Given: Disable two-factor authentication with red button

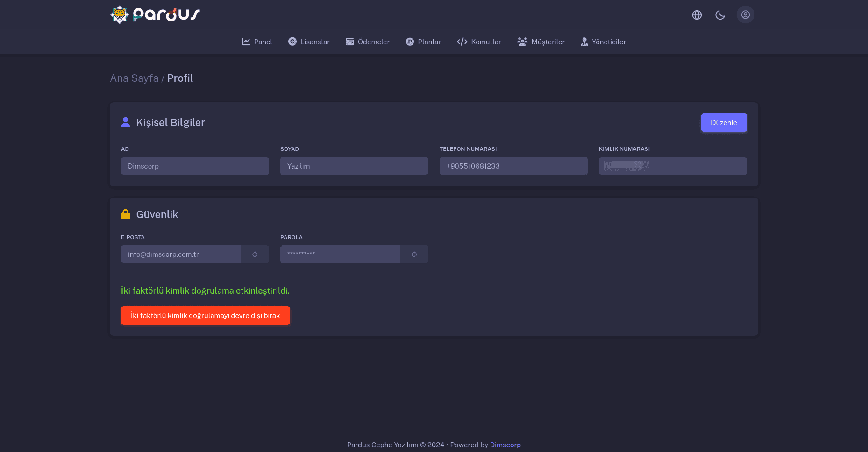Looking at the screenshot, I should point(206,316).
